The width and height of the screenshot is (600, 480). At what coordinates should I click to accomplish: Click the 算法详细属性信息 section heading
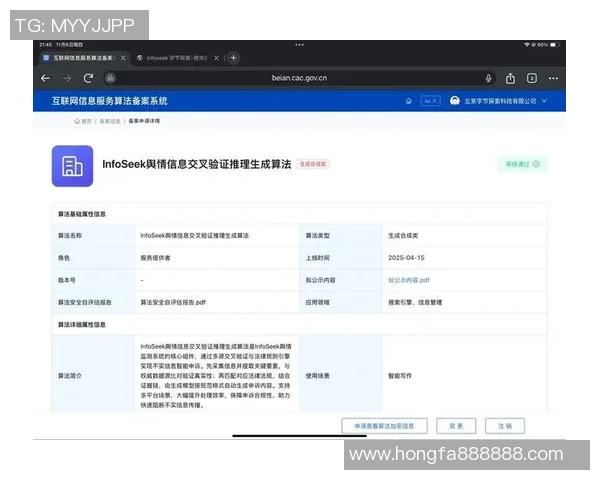(82, 325)
